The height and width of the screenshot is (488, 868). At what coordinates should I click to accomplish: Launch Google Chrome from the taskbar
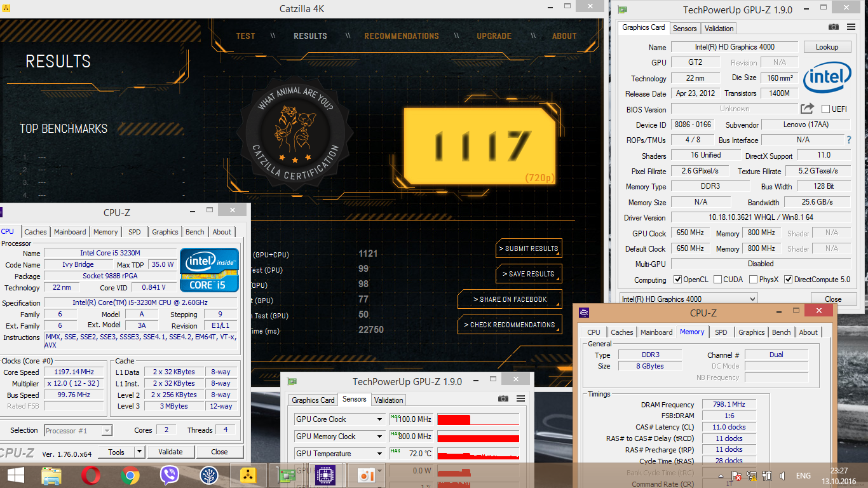130,475
